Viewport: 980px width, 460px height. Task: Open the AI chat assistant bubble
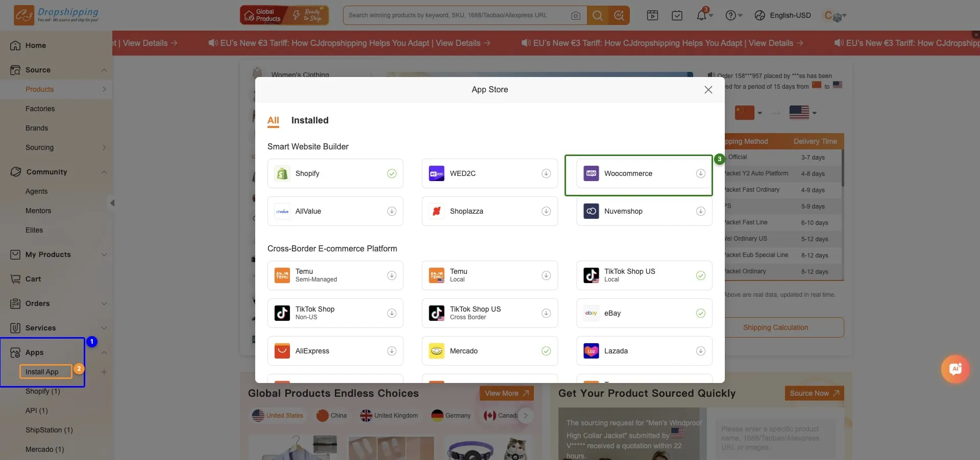[955, 369]
